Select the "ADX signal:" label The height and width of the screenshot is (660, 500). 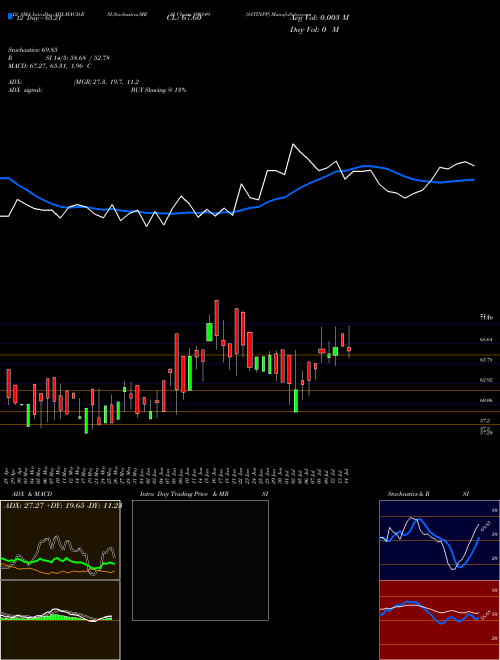[x=25, y=90]
